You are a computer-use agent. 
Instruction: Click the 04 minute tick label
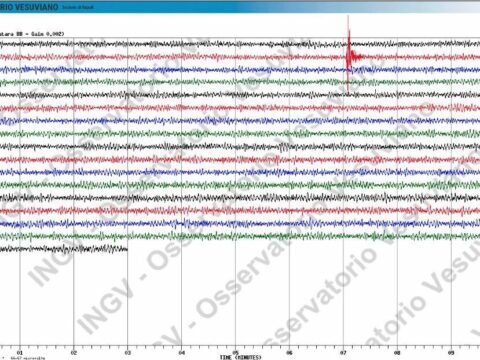point(182,352)
